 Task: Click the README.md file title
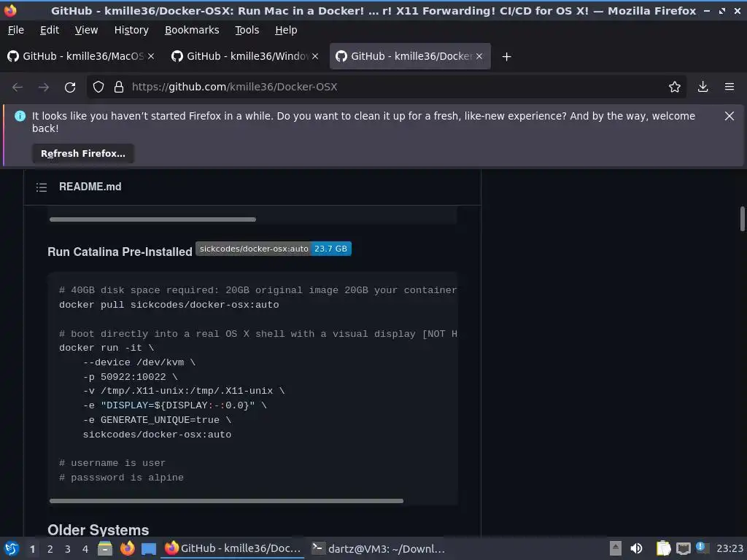point(90,187)
